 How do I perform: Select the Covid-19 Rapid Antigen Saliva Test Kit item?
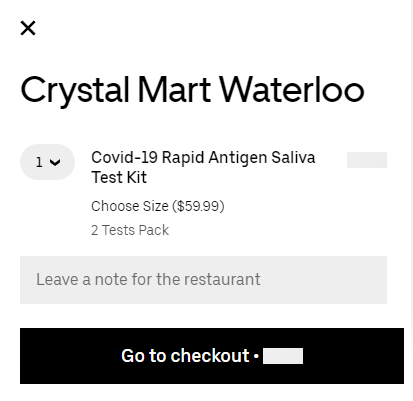click(203, 167)
